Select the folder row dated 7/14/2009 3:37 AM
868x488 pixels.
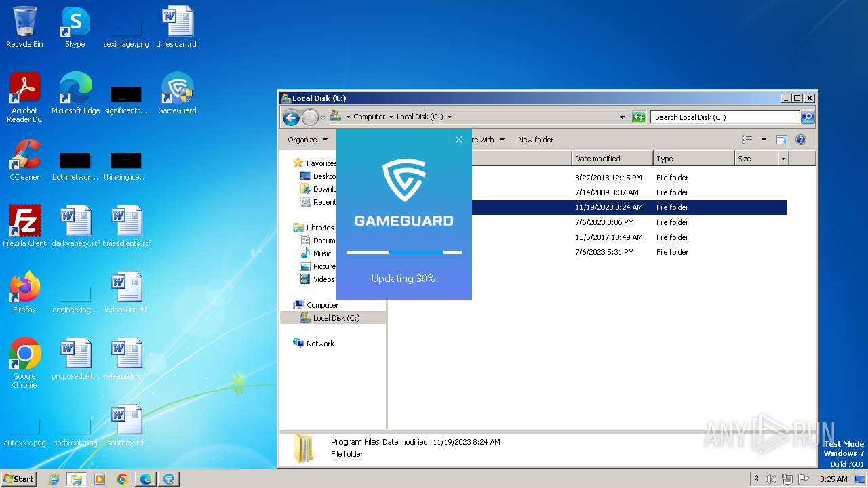589,192
